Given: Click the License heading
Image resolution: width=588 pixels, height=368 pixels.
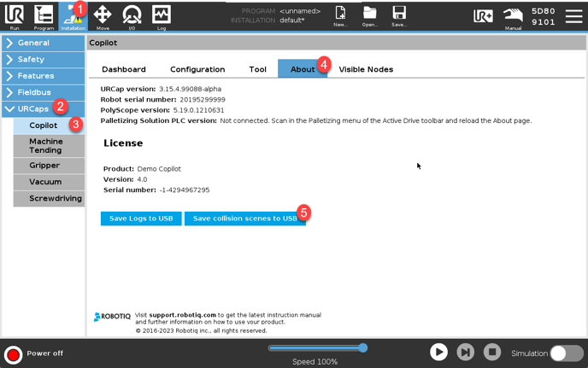Looking at the screenshot, I should pyautogui.click(x=123, y=143).
